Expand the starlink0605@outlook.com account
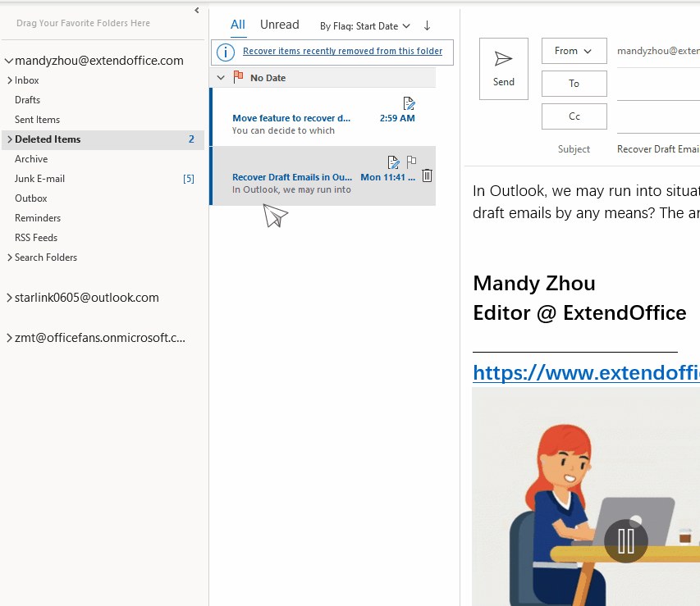 (9, 298)
